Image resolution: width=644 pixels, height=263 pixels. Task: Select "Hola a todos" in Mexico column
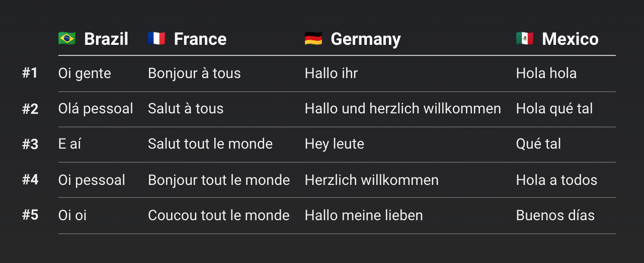pos(556,180)
